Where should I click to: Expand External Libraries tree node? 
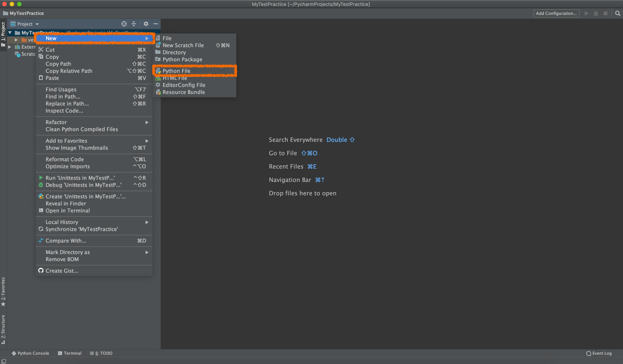[10, 47]
